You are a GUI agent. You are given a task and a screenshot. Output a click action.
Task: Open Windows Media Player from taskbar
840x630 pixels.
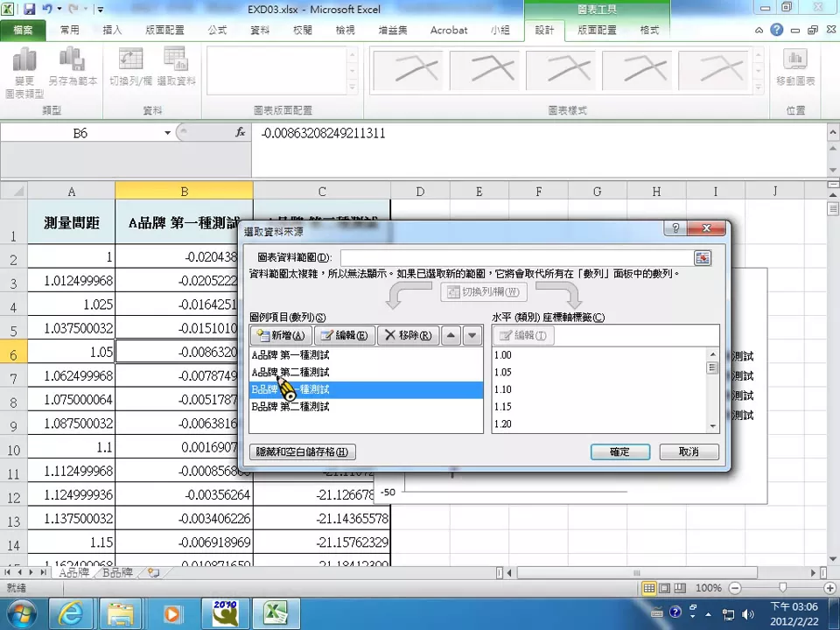point(171,614)
